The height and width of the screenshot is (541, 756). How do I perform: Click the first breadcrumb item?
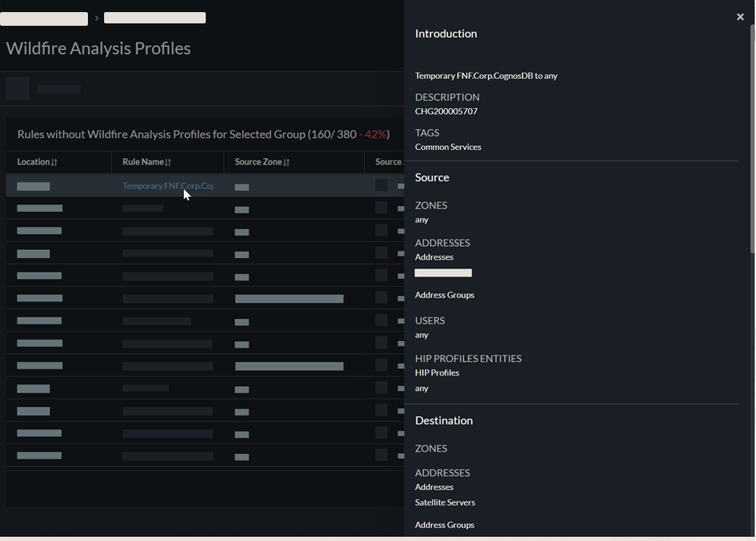tap(44, 18)
